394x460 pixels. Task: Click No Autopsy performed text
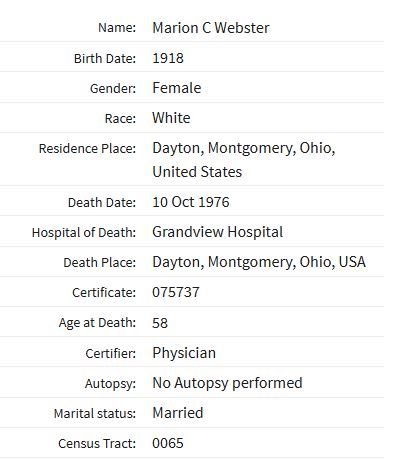click(x=227, y=383)
